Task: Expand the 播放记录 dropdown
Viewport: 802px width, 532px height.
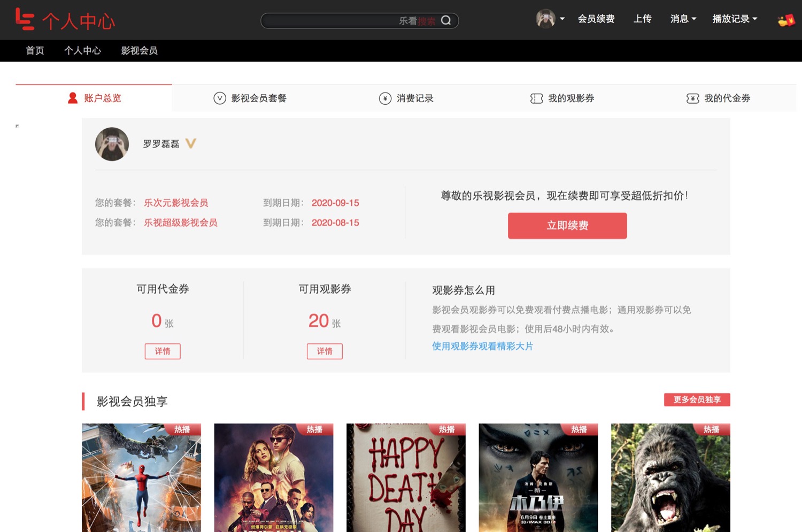Action: (734, 19)
